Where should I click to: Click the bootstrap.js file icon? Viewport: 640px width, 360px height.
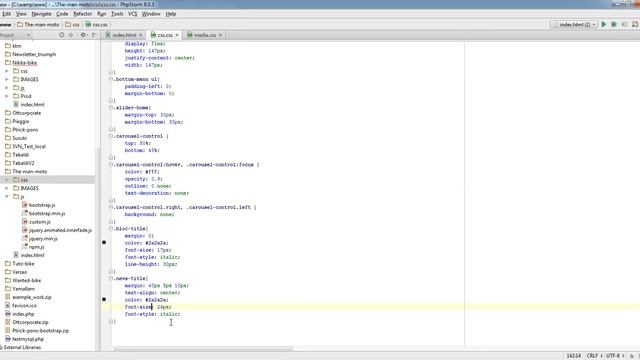24,205
